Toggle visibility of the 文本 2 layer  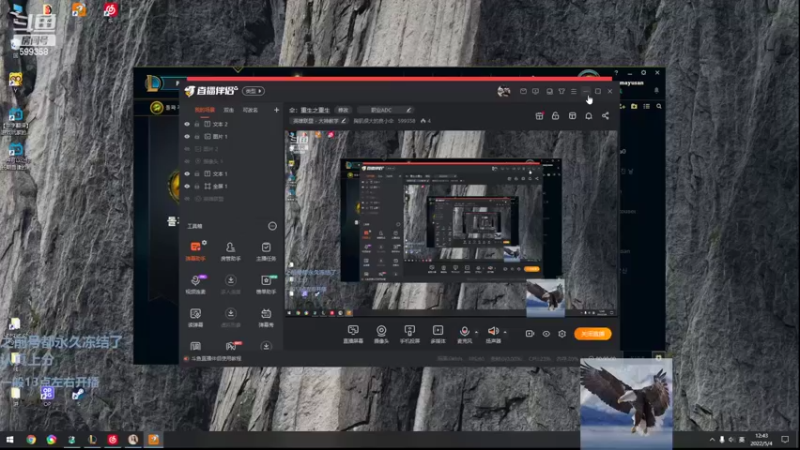(187, 124)
